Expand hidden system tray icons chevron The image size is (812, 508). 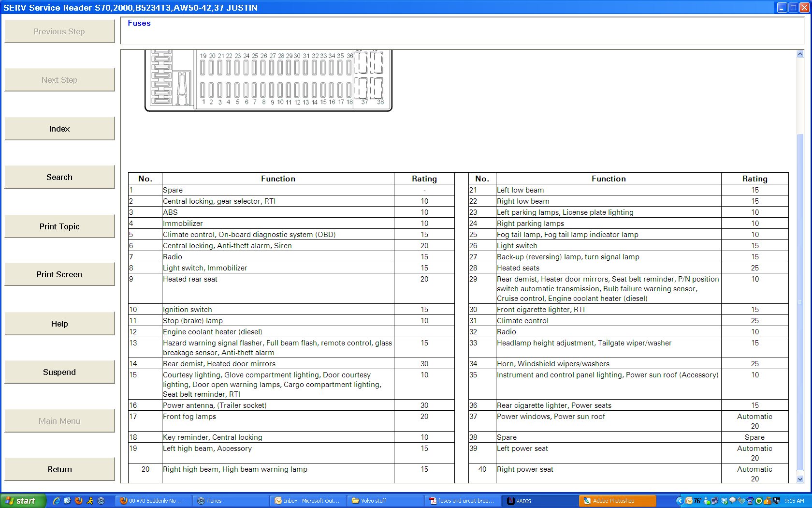point(680,501)
